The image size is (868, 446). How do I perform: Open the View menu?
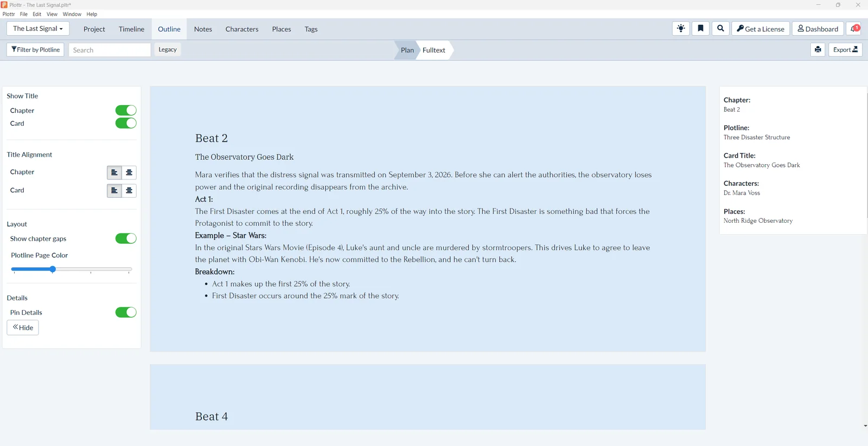52,14
